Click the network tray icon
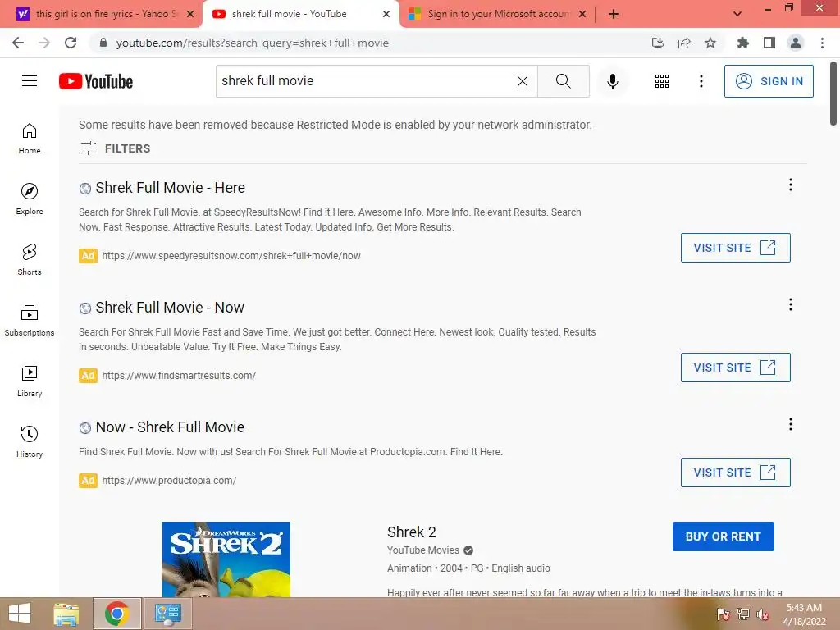The width and height of the screenshot is (840, 630). coord(743,614)
